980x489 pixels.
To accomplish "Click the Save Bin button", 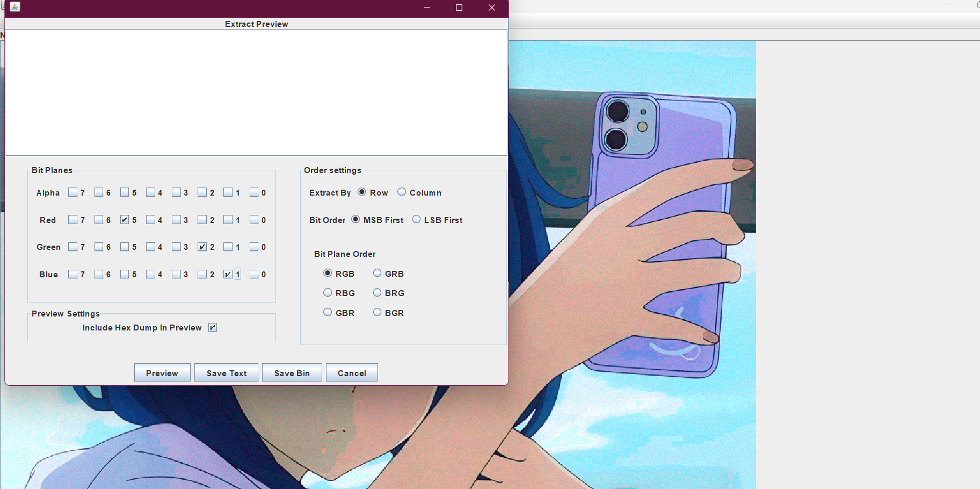I will (x=292, y=372).
